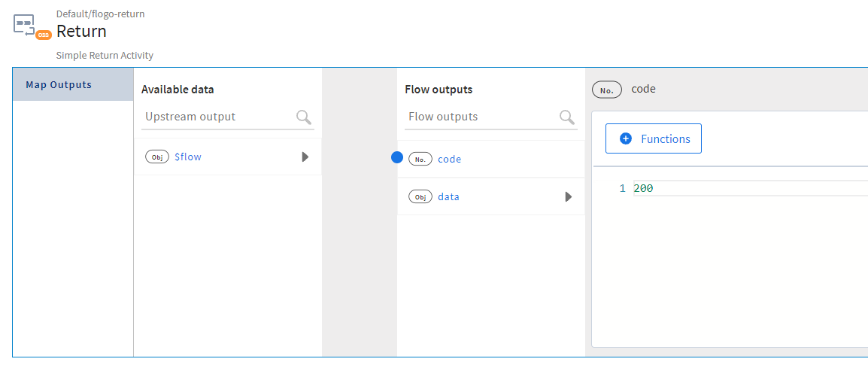Screen dimensions: 868x368
Task: Focus the Upstream output search field
Action: click(x=218, y=117)
